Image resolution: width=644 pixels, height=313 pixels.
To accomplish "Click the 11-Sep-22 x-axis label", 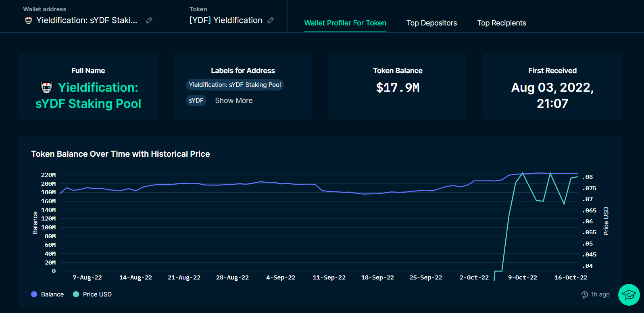I will point(329,277).
